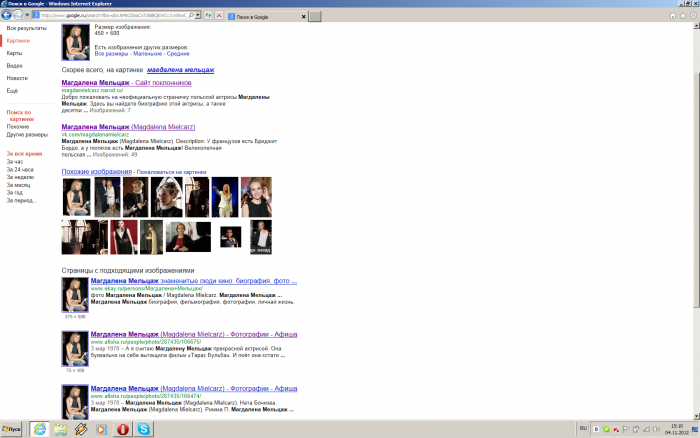The height and width of the screenshot is (438, 700).
Task: Go back with the browser Back arrow
Action: 6,15
